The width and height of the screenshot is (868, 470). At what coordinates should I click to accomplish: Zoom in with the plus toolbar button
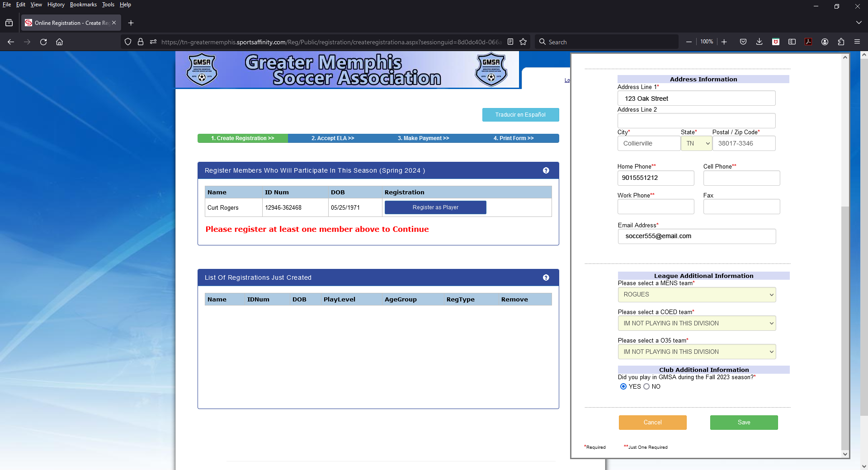tap(724, 42)
